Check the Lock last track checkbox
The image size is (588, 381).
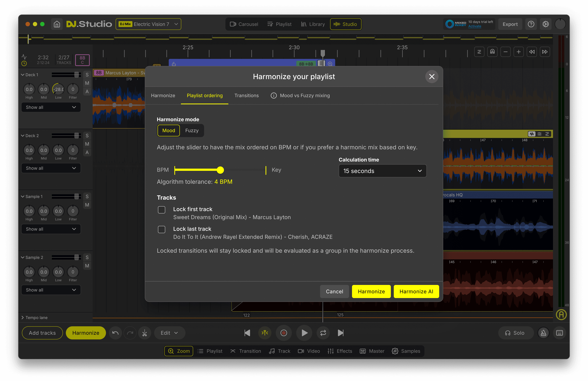162,229
